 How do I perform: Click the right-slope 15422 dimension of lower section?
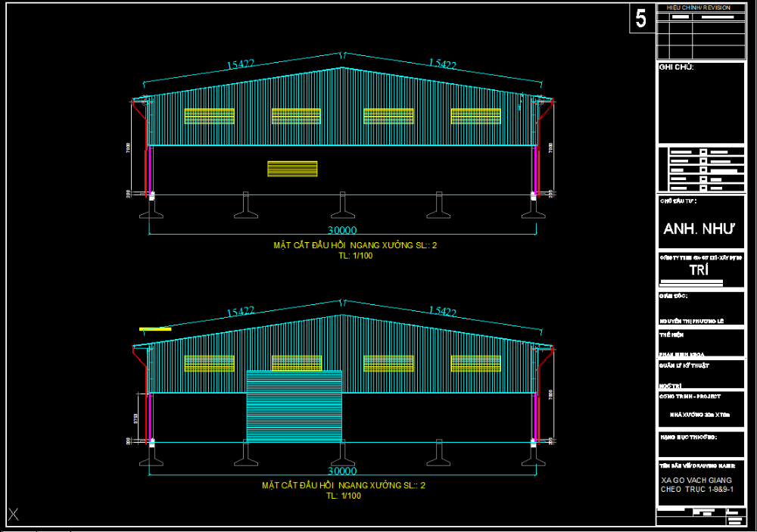coord(442,311)
